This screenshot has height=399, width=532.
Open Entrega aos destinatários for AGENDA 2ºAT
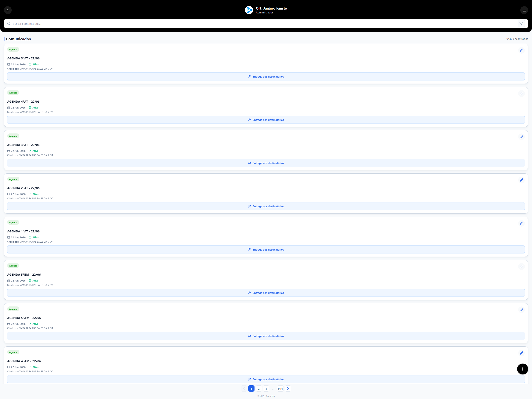[x=266, y=207]
